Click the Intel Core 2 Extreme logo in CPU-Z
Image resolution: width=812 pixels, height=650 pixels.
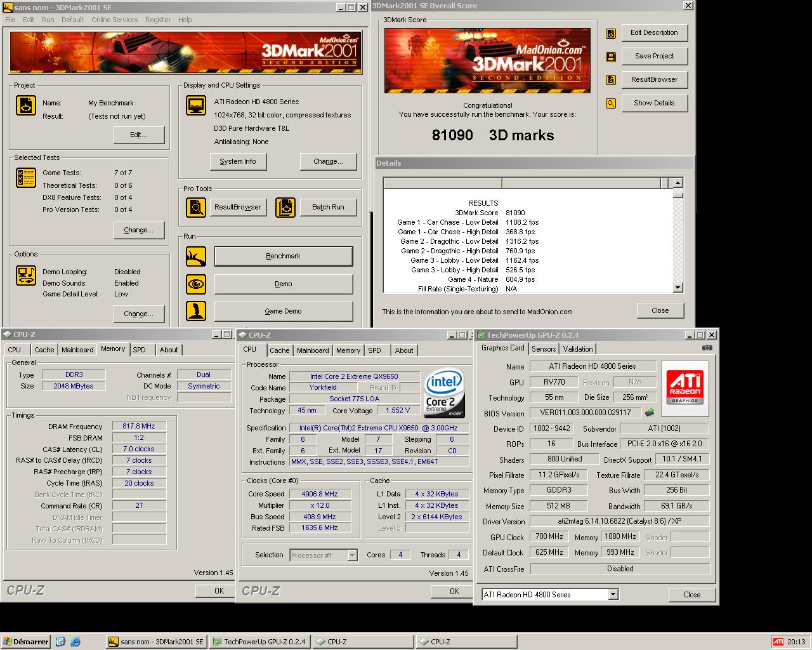click(x=445, y=394)
